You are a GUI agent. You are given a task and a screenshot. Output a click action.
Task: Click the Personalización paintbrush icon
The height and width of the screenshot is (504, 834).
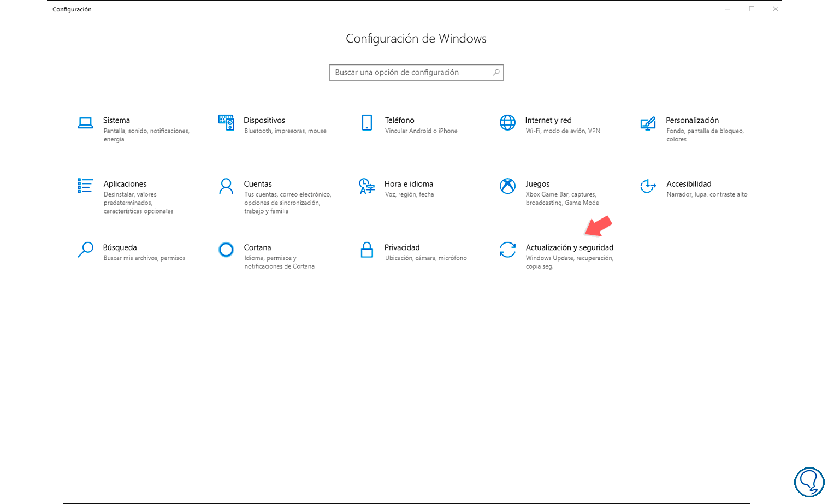tap(648, 123)
